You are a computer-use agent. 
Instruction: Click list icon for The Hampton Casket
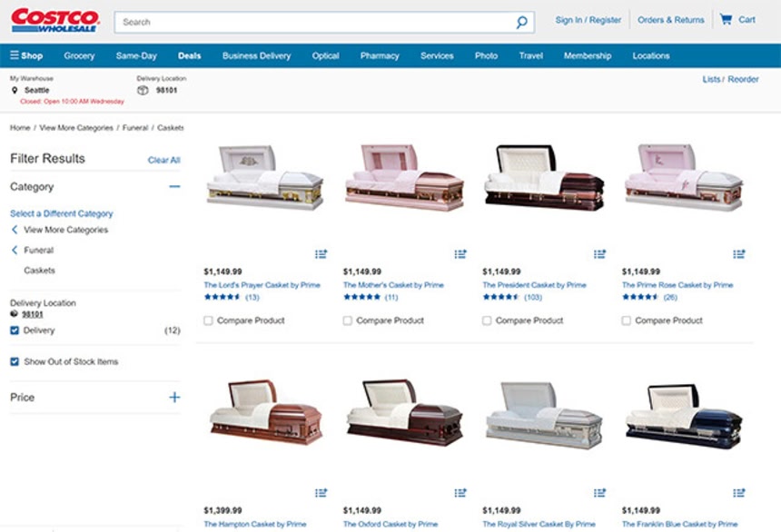(x=321, y=493)
